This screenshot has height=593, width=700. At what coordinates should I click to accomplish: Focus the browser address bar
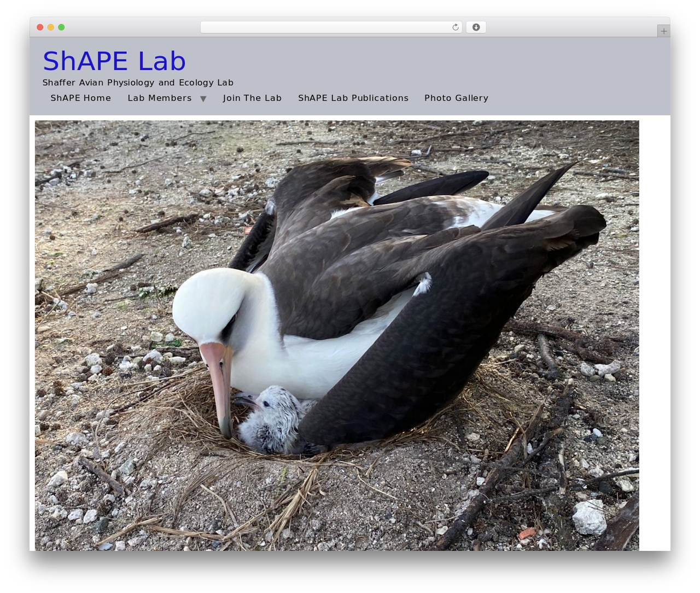[x=331, y=27]
